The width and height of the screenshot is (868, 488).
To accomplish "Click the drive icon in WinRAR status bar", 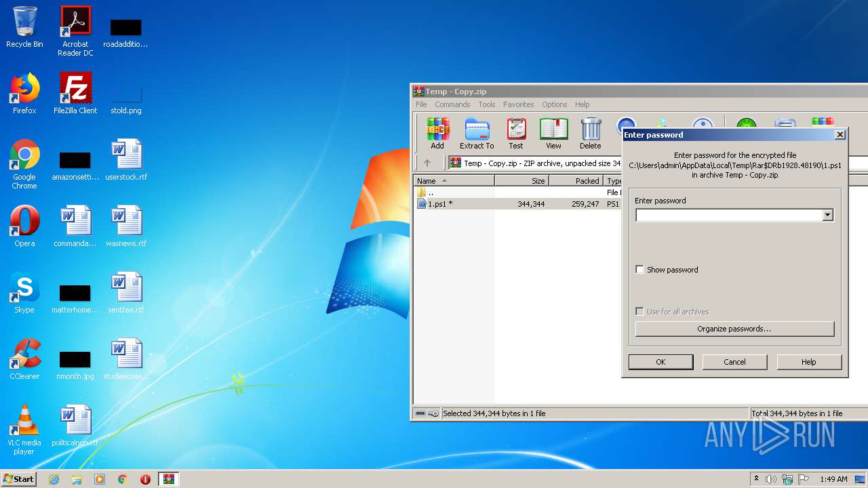I will click(420, 413).
